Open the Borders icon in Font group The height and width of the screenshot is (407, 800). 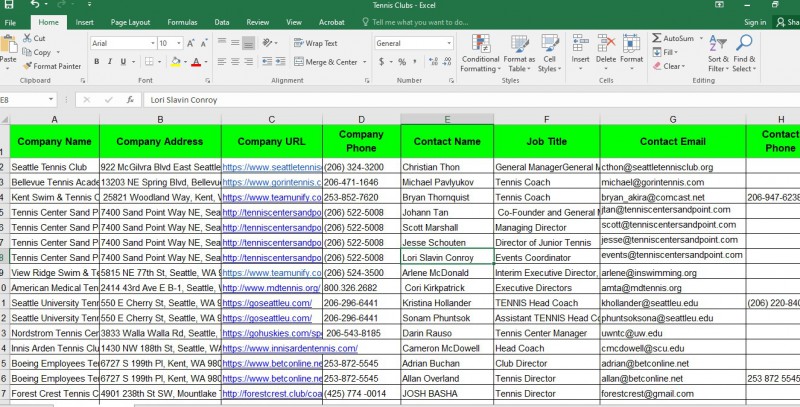tap(149, 62)
